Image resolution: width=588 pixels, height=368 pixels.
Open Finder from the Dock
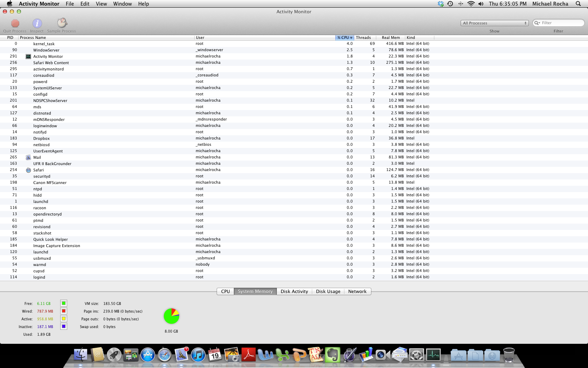pos(80,355)
